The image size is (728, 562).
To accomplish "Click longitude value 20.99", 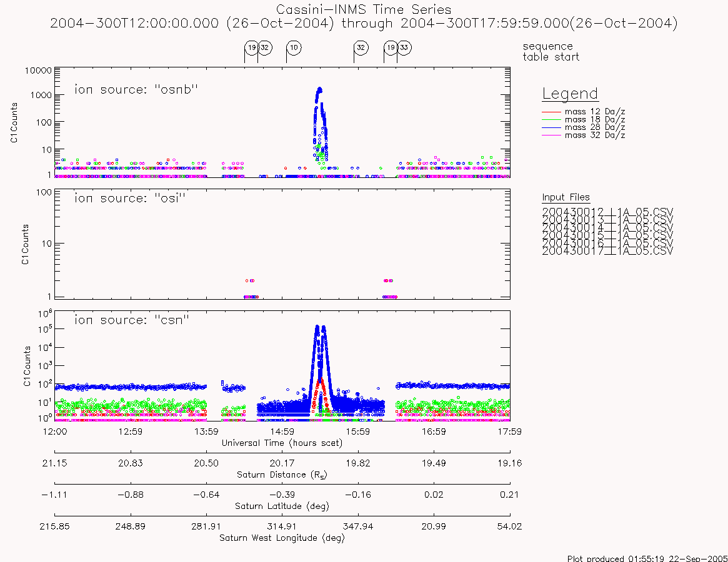I will pos(434,526).
